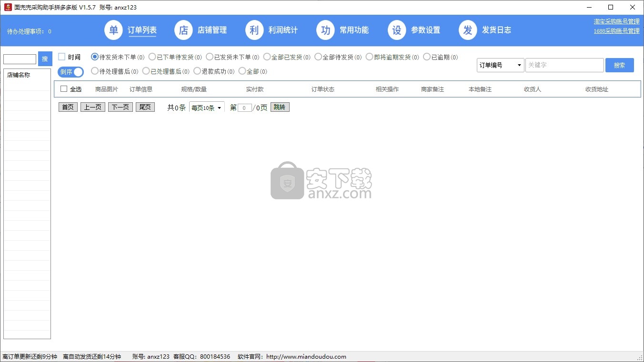Click the 订单状态 column header
The height and width of the screenshot is (362, 644).
coord(323,89)
